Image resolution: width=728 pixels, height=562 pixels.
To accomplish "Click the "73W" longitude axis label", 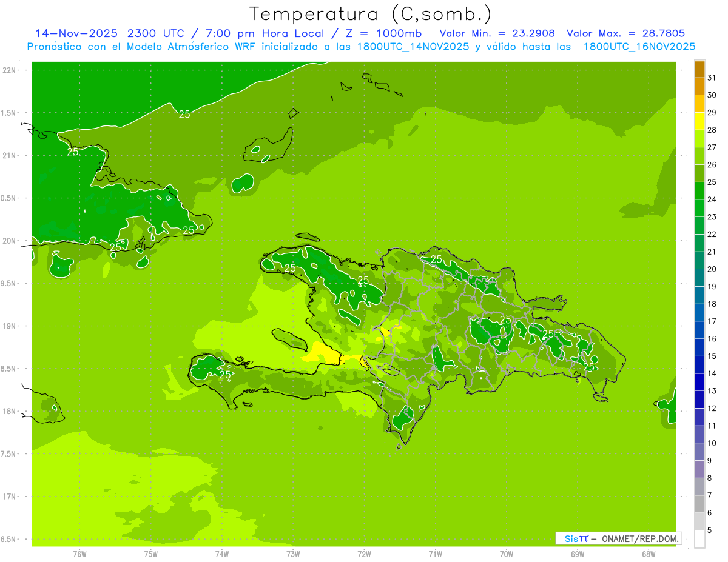I will pos(293,555).
